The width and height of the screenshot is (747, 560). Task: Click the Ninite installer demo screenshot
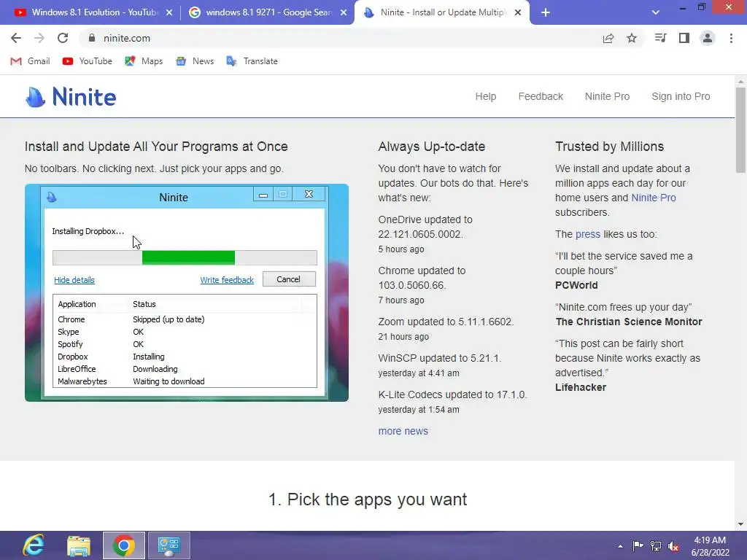coord(186,292)
